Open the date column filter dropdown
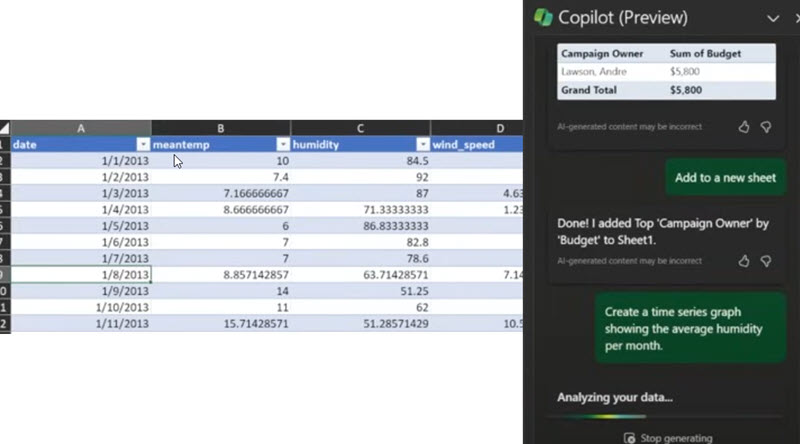Viewport: 800px width, 444px height. 143,144
